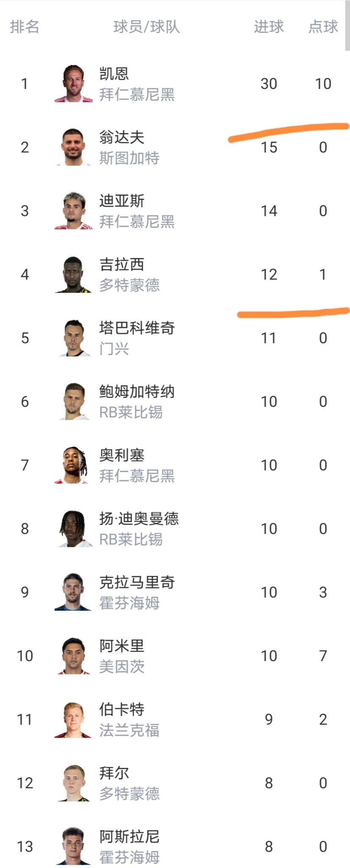Click the 排名 column header
The height and width of the screenshot is (868, 350).
(x=25, y=27)
